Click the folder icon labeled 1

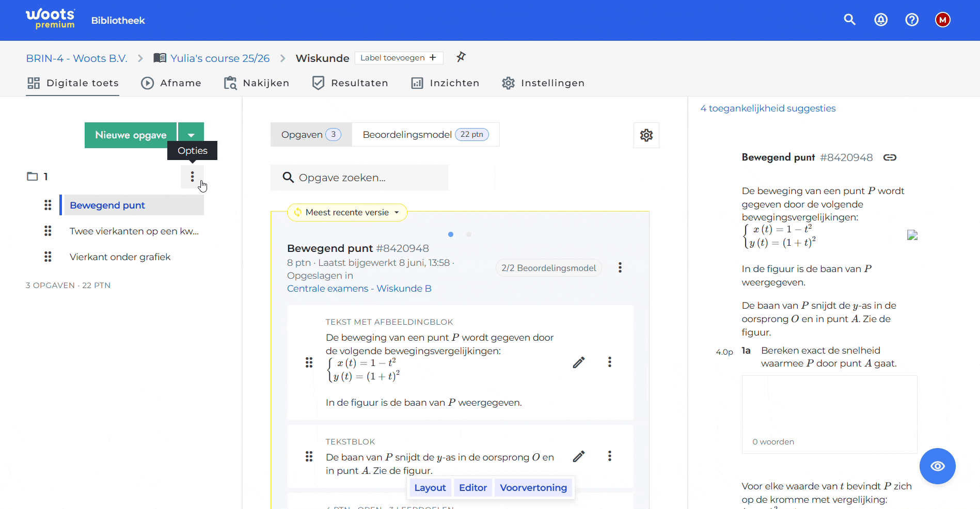(33, 177)
